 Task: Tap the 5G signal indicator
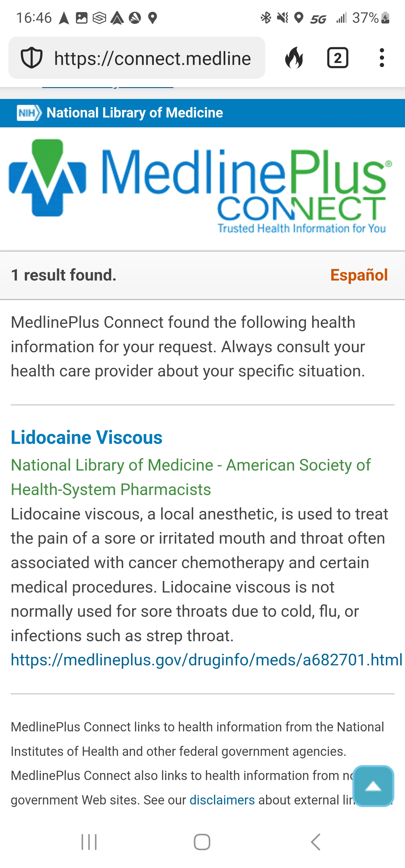pyautogui.click(x=318, y=19)
